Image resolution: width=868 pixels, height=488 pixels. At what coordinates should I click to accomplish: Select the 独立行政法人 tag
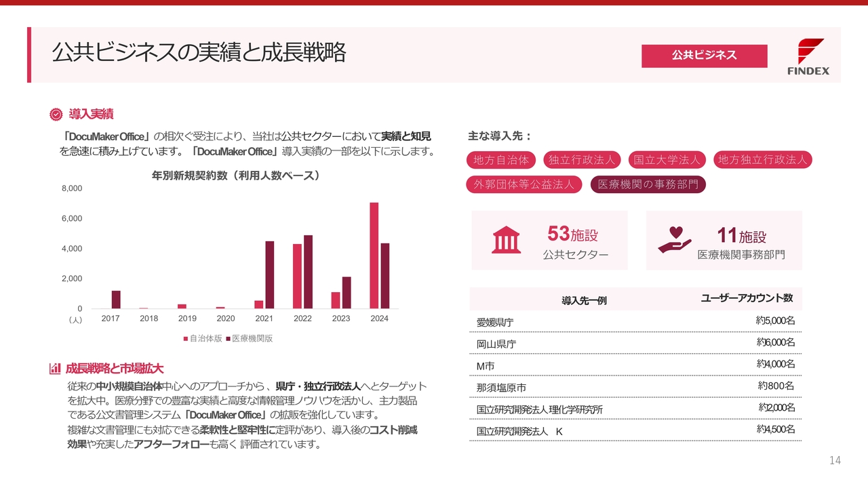tap(582, 160)
